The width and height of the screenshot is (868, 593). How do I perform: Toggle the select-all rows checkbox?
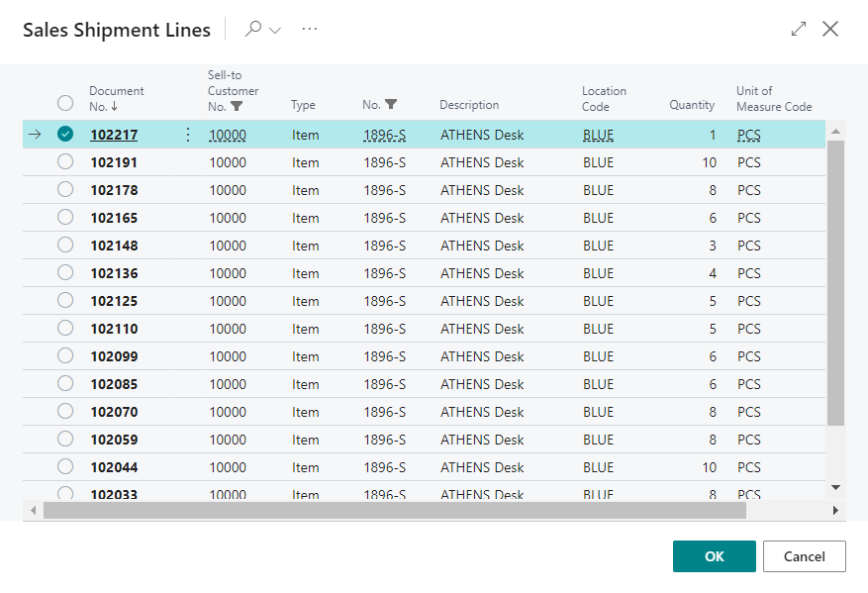(x=65, y=103)
